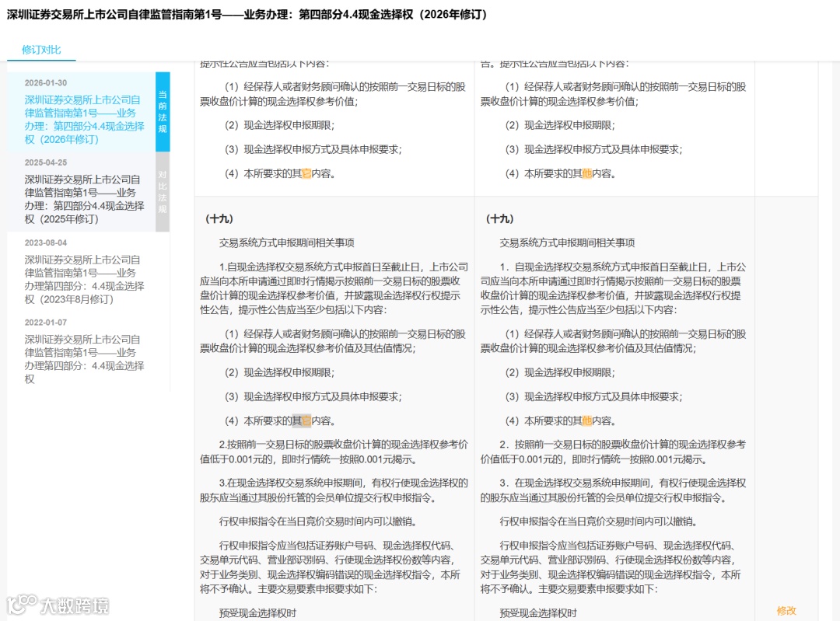The image size is (840, 621).
Task: Click the orange 修改 marker
Action: [x=786, y=611]
